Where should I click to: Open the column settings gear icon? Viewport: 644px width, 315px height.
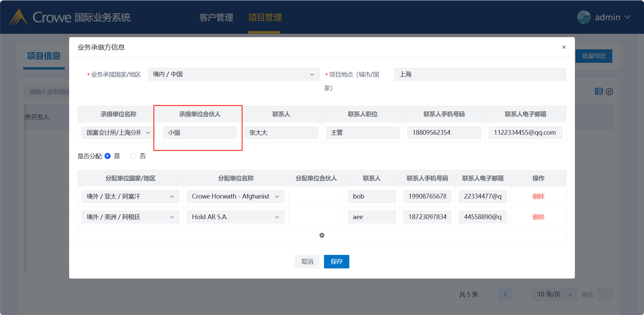tap(609, 91)
